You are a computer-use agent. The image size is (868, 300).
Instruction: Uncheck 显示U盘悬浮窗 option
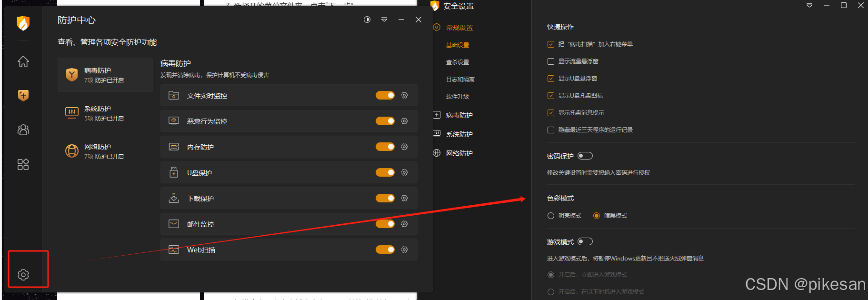pos(551,79)
